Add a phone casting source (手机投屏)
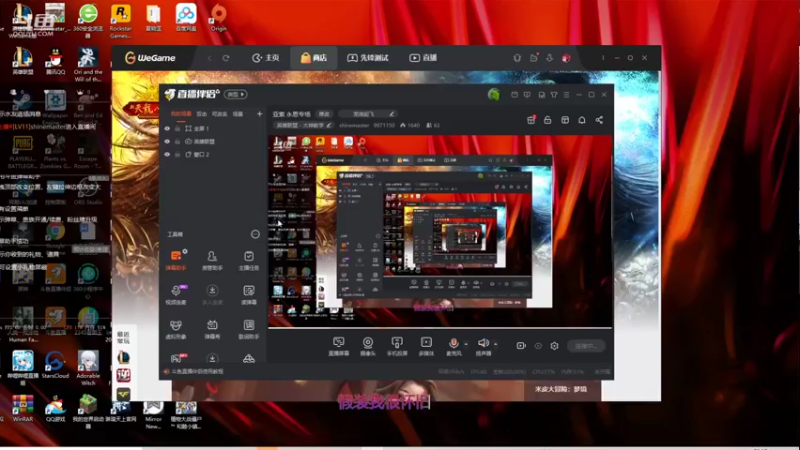The width and height of the screenshot is (800, 450). 397,346
